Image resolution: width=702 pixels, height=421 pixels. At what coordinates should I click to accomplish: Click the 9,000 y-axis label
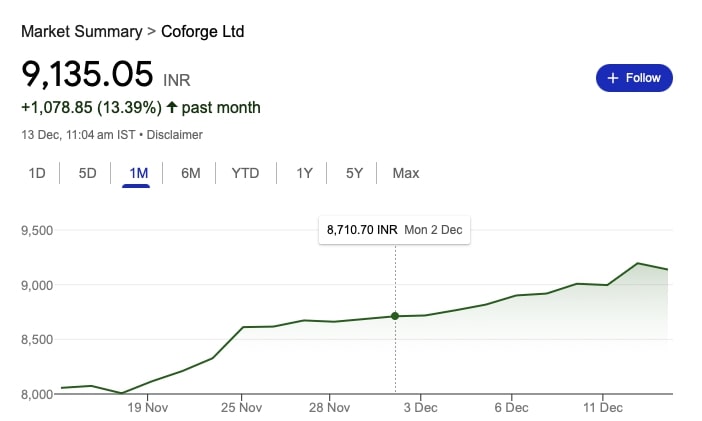pyautogui.click(x=37, y=285)
